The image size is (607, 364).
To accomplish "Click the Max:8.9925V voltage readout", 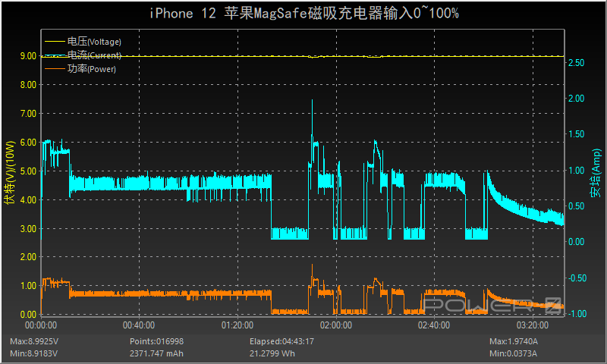I will click(34, 341).
